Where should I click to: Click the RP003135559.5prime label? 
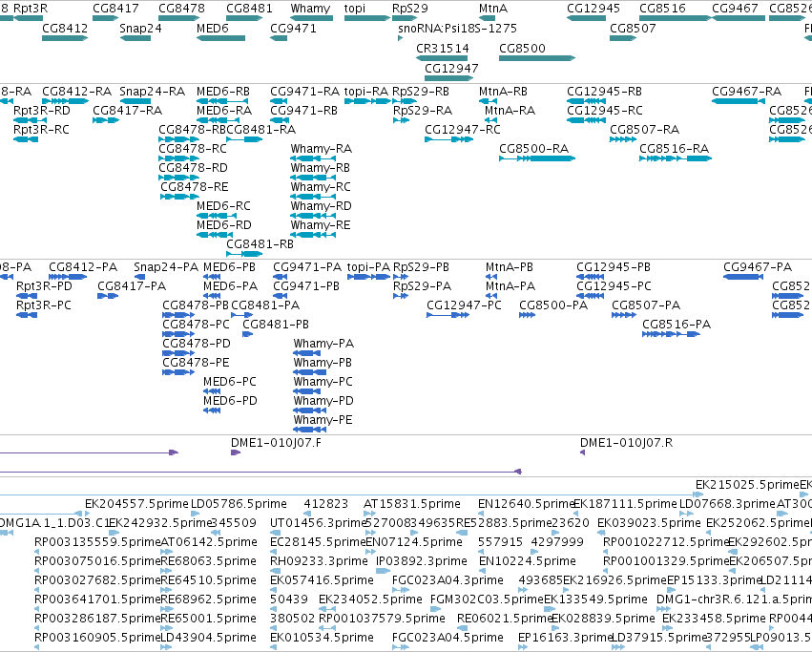point(97,542)
